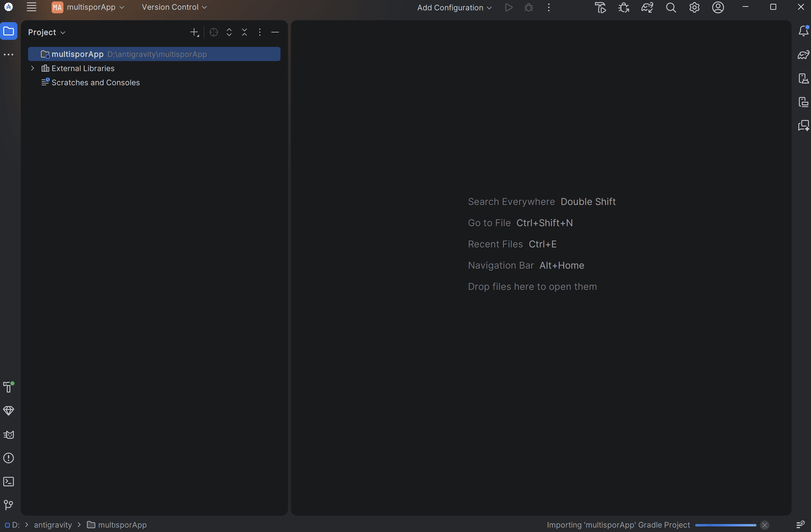Open the Git branch tool window icon

9,505
